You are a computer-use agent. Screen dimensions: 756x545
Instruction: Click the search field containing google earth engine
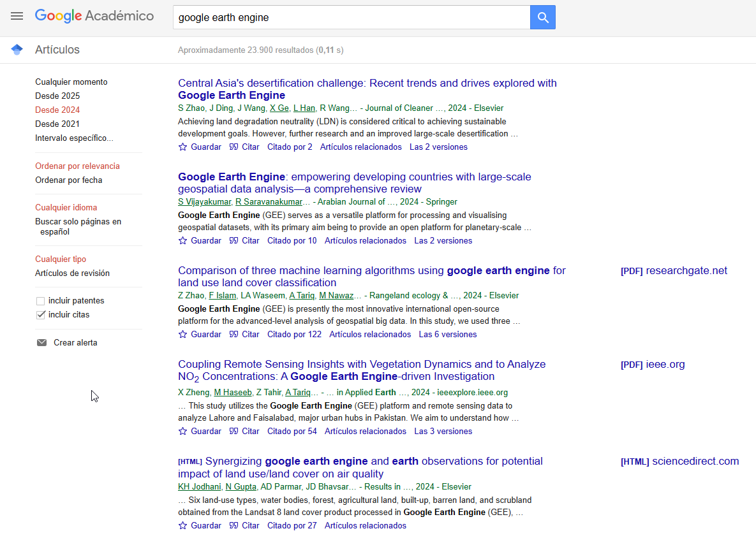[352, 17]
